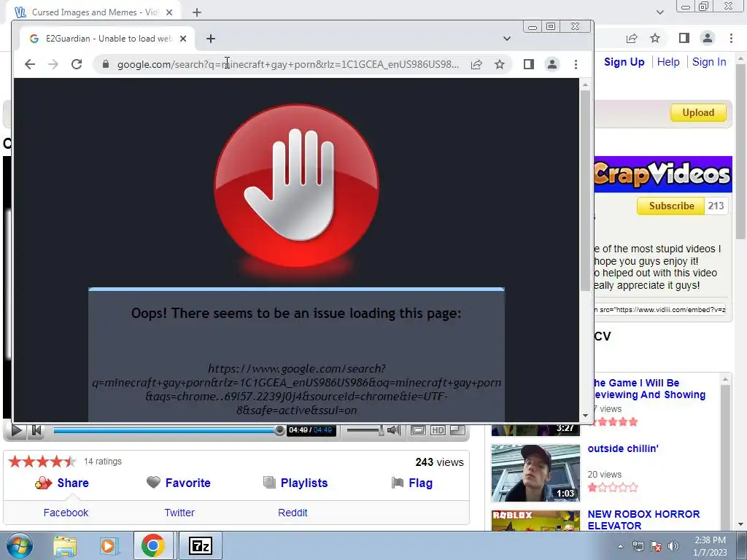Image resolution: width=747 pixels, height=560 pixels.
Task: Go back in the front E2Guardian window
Action: point(29,64)
